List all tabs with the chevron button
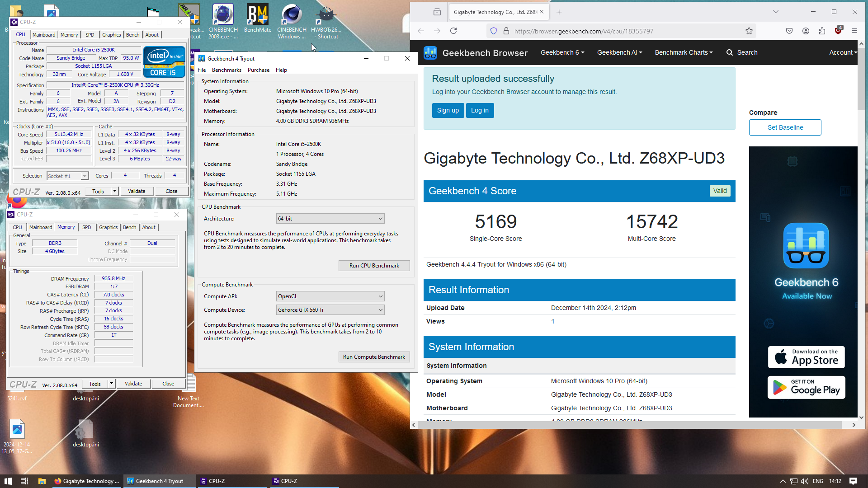This screenshot has width=868, height=488. pos(775,12)
